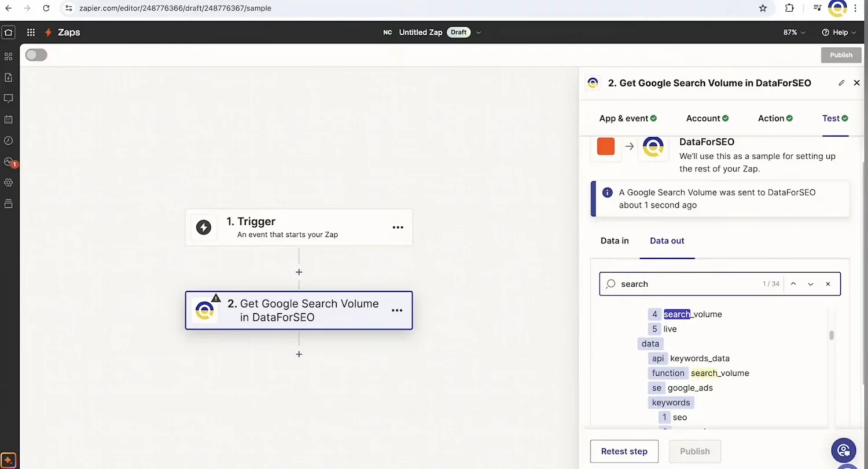Open the zoom 87% dropdown
This screenshot has width=868, height=469.
tap(794, 32)
